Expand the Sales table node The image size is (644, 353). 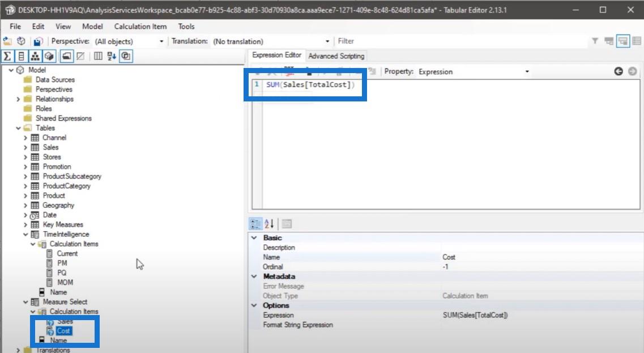(x=25, y=147)
